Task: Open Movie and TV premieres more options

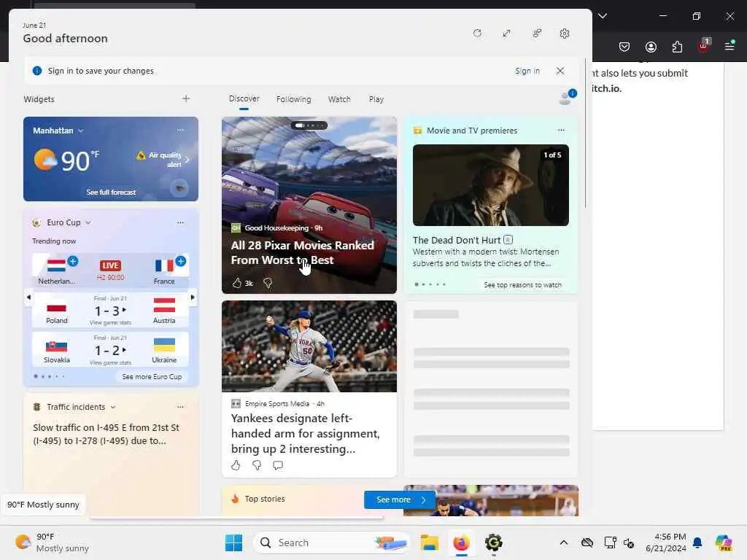Action: [561, 130]
